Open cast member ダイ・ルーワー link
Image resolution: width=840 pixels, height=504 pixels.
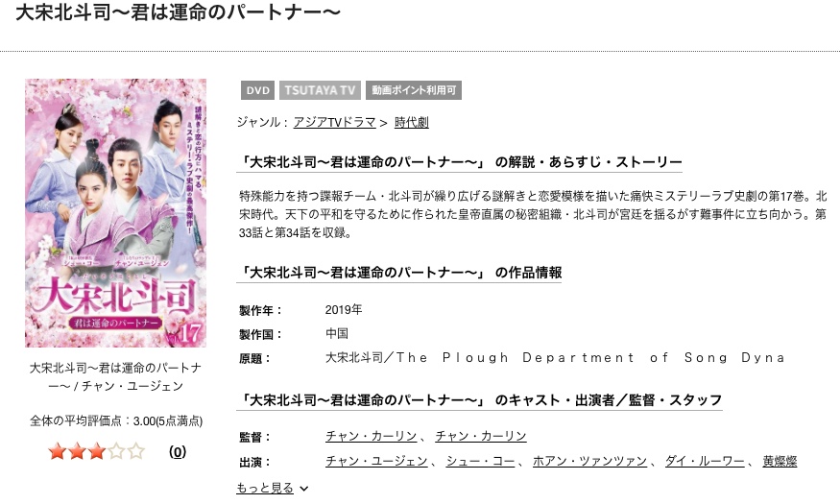point(705,461)
